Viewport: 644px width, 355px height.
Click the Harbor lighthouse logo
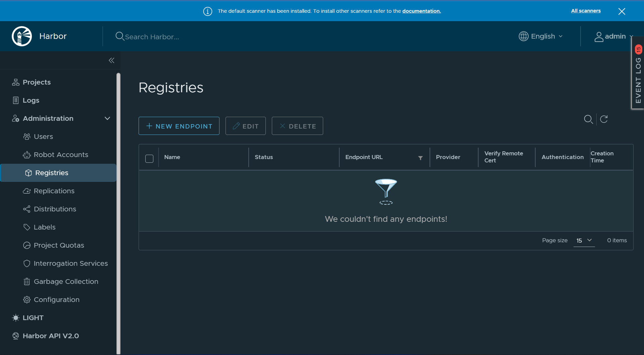22,36
